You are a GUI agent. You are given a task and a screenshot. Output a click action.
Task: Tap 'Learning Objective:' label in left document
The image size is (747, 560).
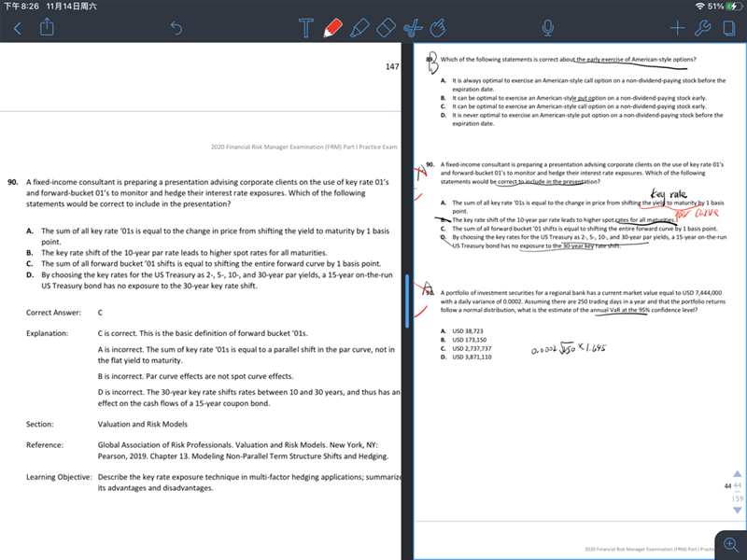(59, 477)
